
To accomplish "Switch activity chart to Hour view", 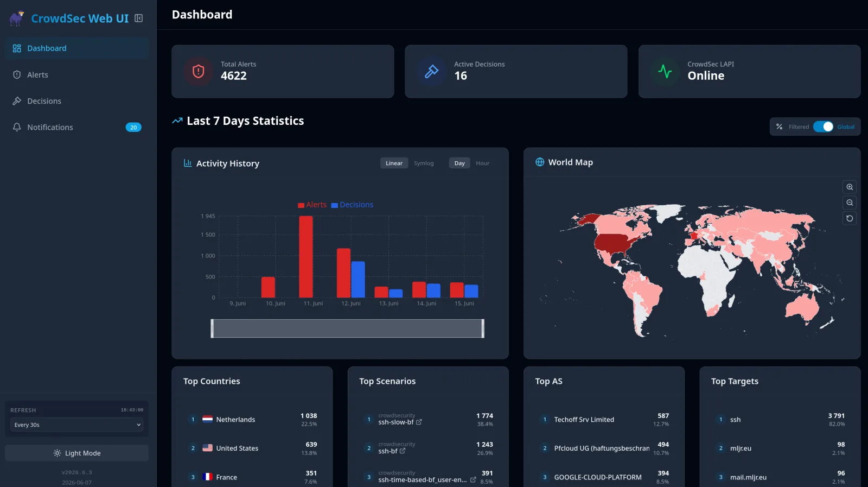I will [x=482, y=163].
